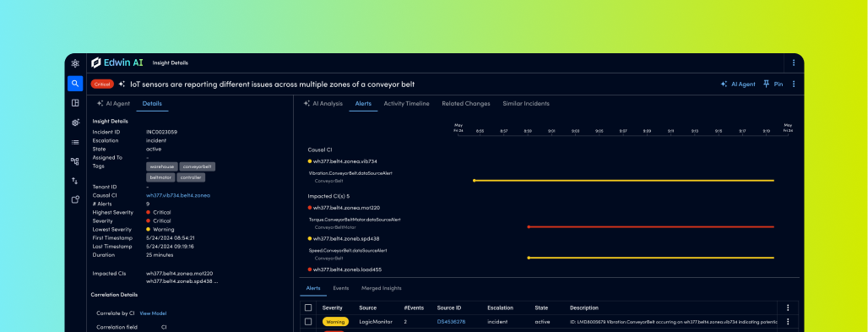Click Torque.ConveyorBeltMotor.dataSourceAlert label
868x332 pixels.
click(355, 220)
